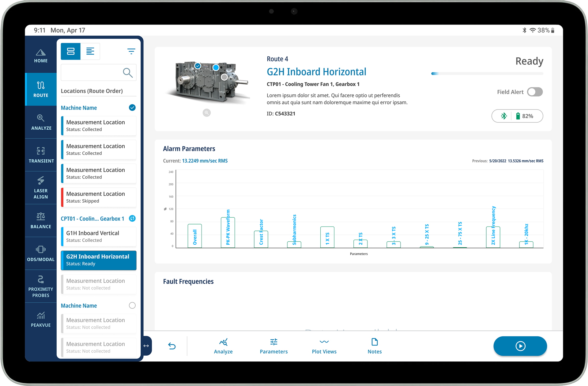Expand CPT01 - Coolin... Gearbox 1 group
588x386 pixels.
point(92,219)
